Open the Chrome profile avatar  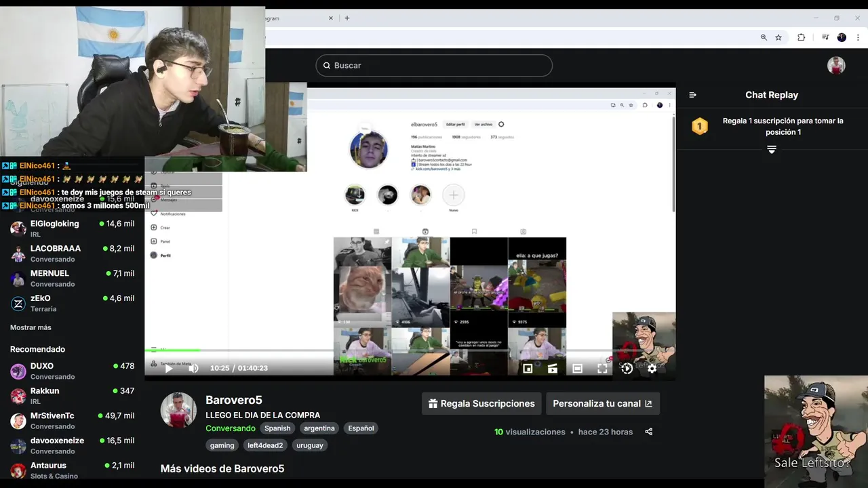click(x=842, y=37)
